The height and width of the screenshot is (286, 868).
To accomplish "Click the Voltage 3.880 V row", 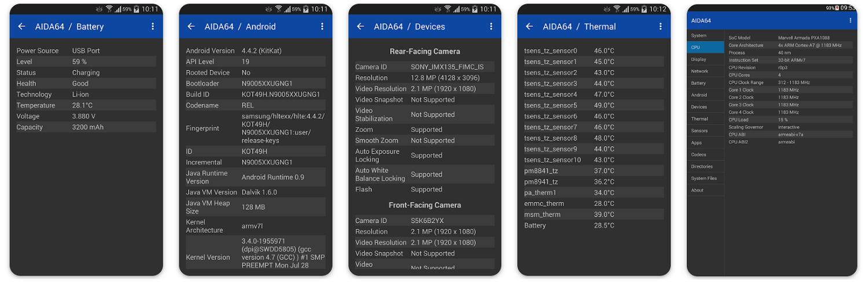I will (x=86, y=117).
